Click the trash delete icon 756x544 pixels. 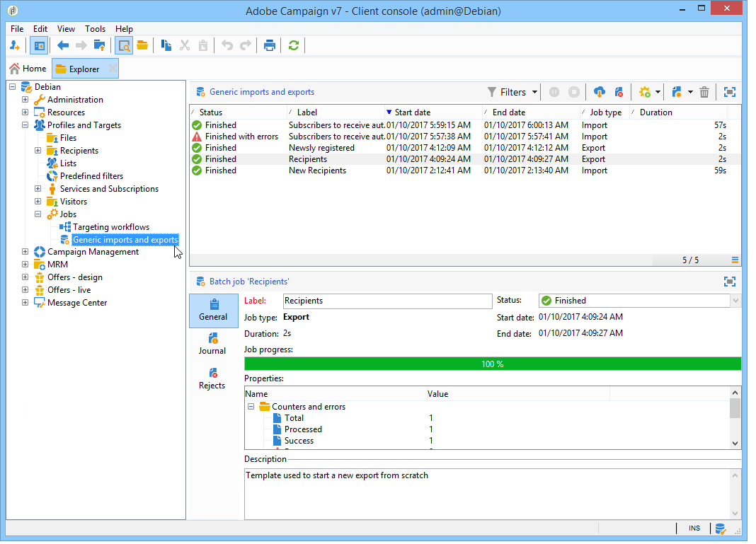coord(704,92)
